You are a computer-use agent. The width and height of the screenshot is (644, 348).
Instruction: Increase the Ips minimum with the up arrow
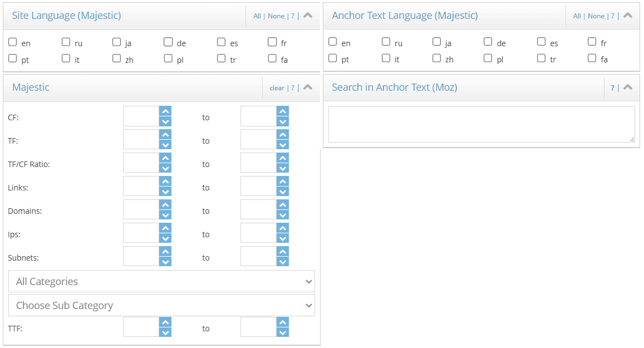pyautogui.click(x=166, y=229)
